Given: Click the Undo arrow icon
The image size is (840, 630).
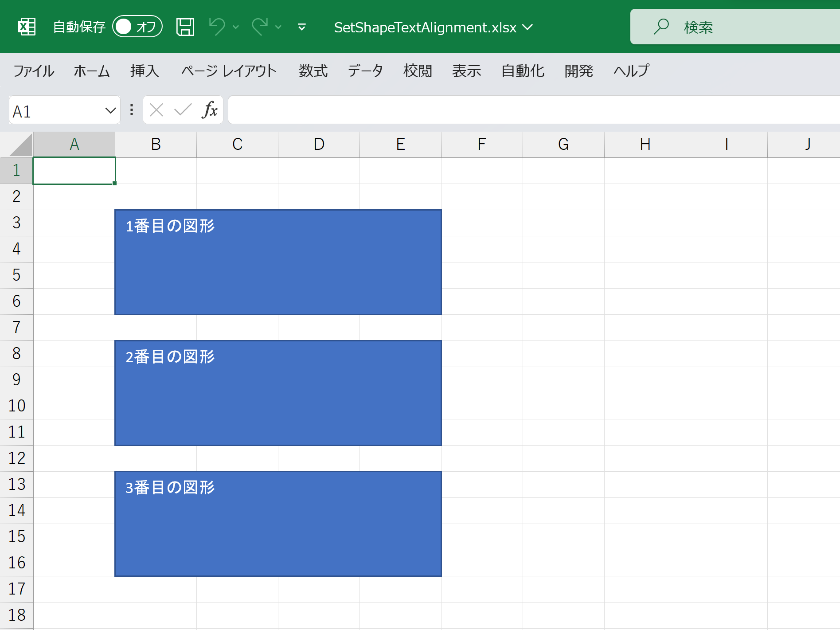Looking at the screenshot, I should point(217,27).
